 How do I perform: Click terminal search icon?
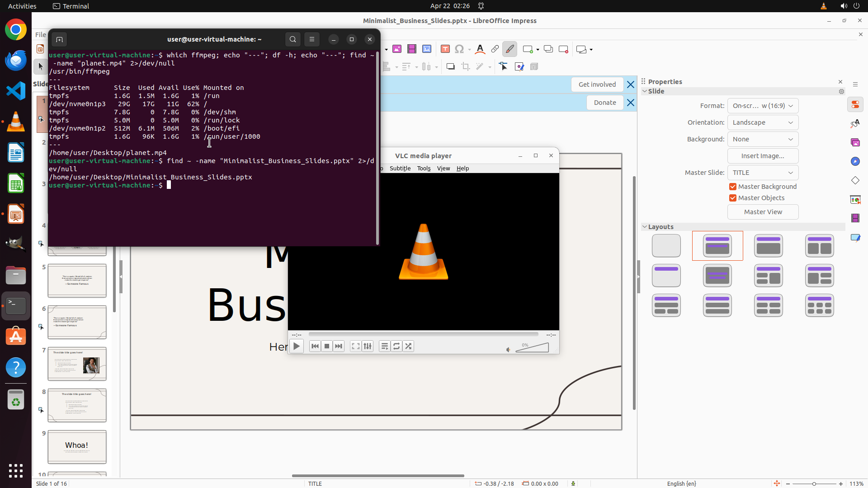[293, 39]
